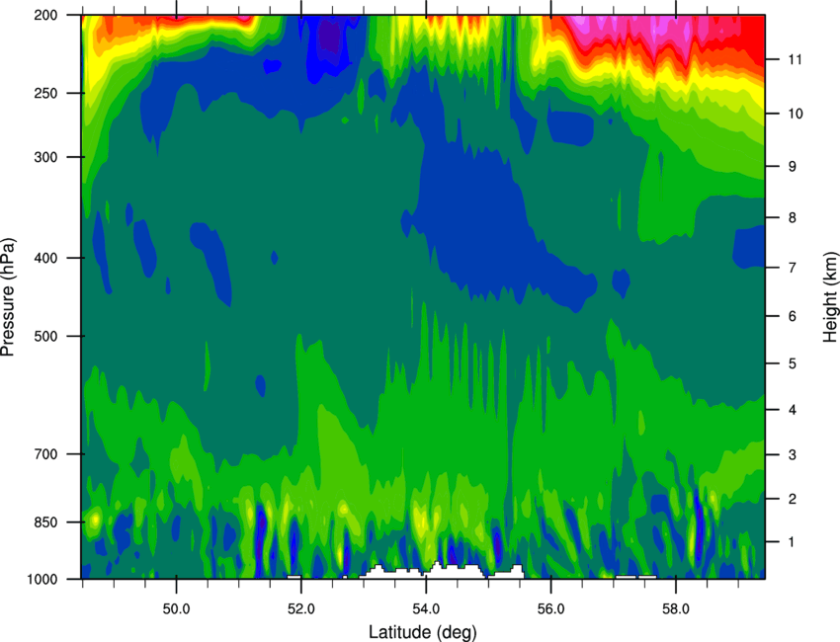Image resolution: width=840 pixels, height=642 pixels.
Task: Pick the 1 km height label
Action: pyautogui.click(x=793, y=542)
